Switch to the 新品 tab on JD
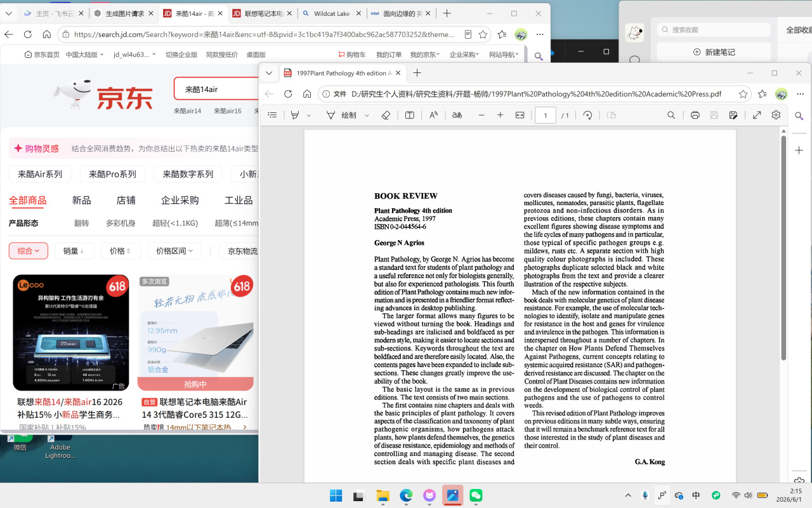 click(x=81, y=200)
